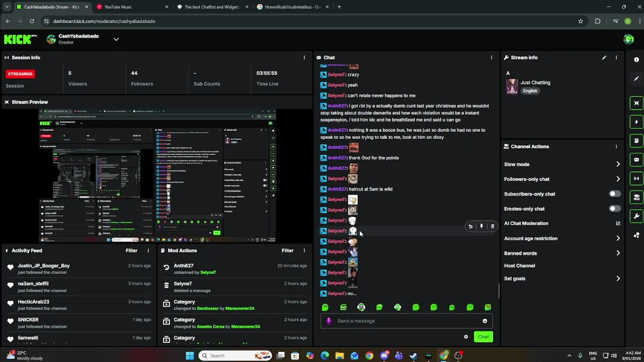Toggle the wrench Stream info sidebar icon
Screen dimensions: 644x362
coord(636,216)
